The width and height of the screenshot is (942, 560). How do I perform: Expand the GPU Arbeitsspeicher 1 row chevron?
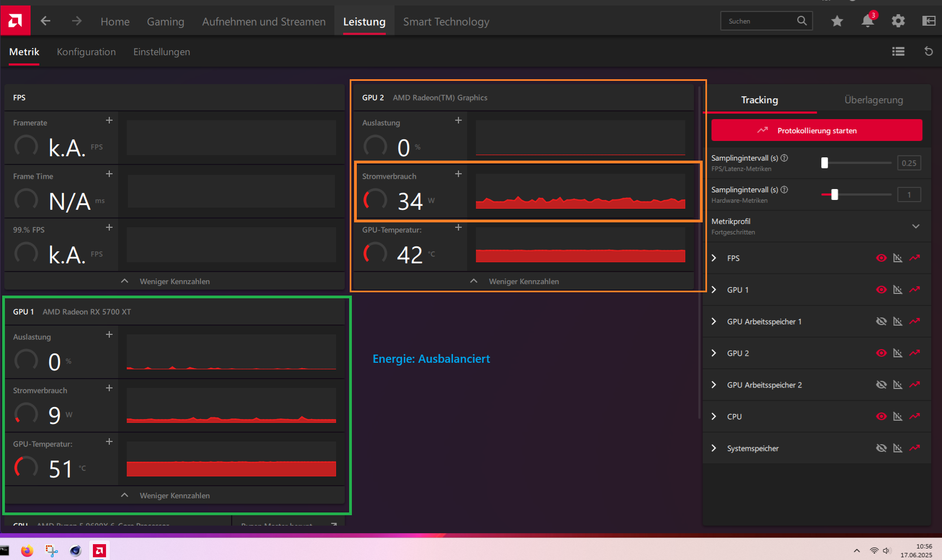pos(714,321)
